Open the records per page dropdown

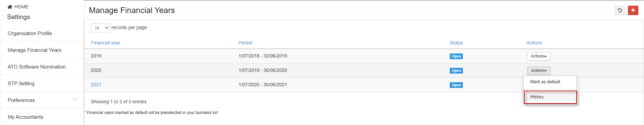point(100,28)
